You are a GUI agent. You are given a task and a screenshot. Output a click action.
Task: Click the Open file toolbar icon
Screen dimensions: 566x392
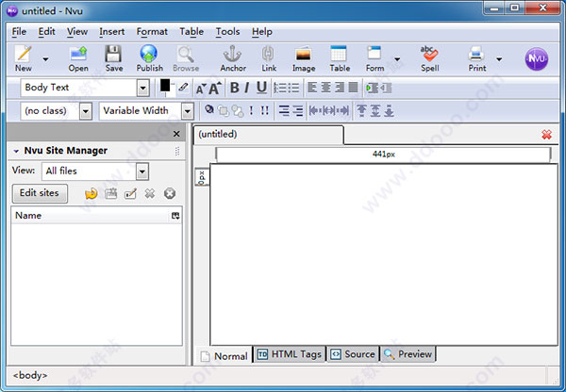tap(78, 54)
